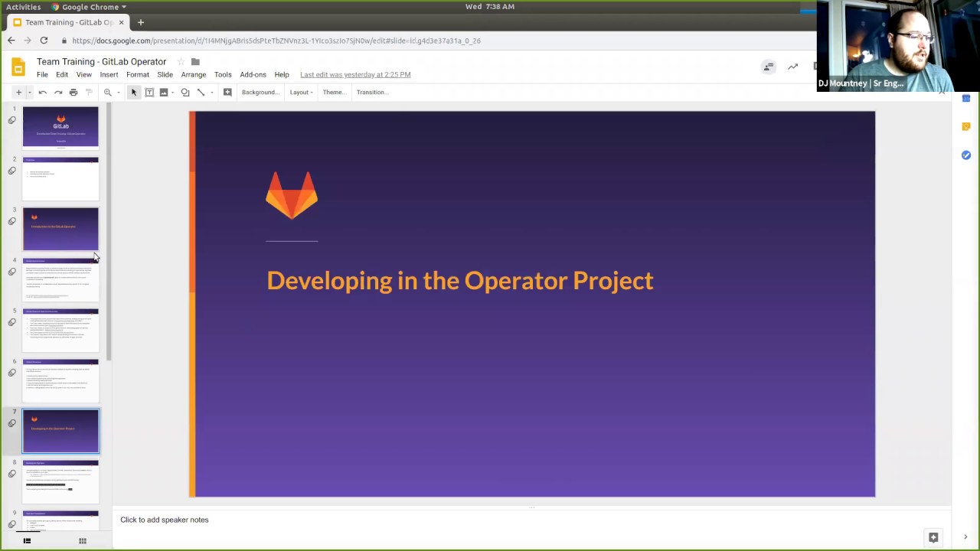Open the Tools menu
This screenshot has width=980, height=551.
pos(223,74)
